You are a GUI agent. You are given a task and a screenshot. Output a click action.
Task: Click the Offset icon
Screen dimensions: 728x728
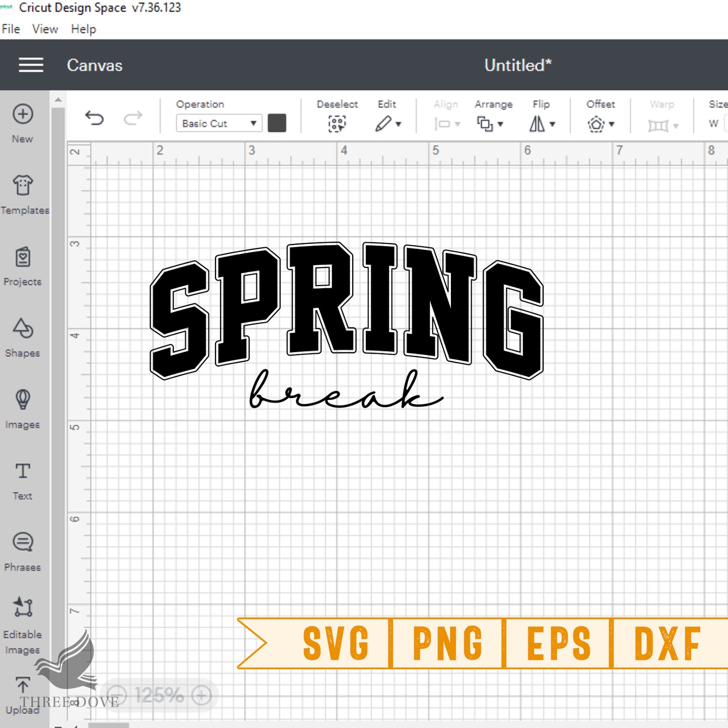pos(596,124)
